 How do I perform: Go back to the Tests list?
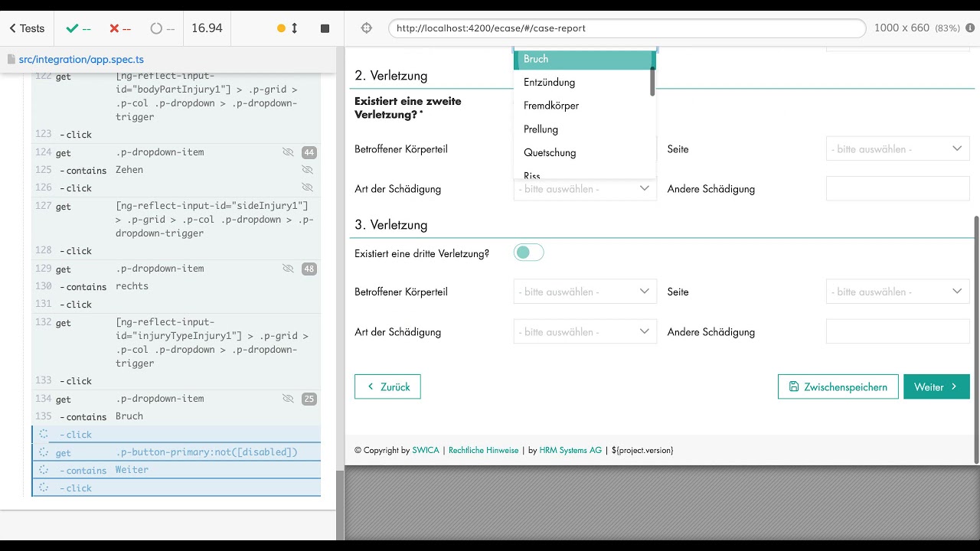point(27,28)
